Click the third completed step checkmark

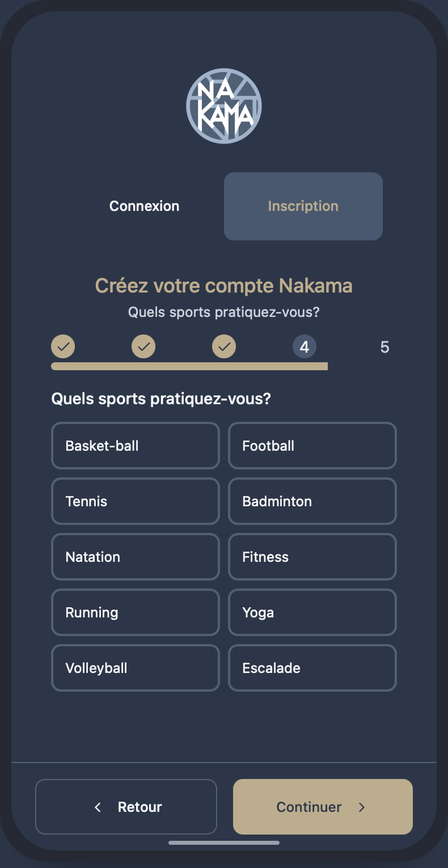224,346
